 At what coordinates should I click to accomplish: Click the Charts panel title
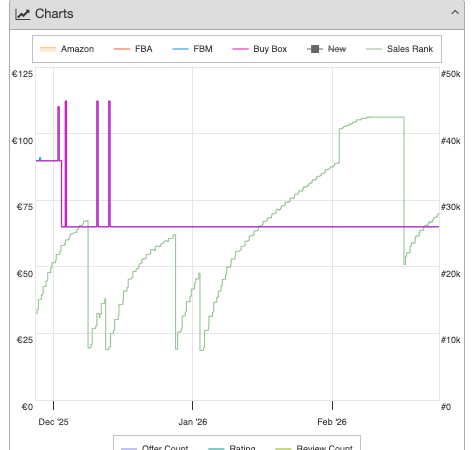tap(54, 14)
